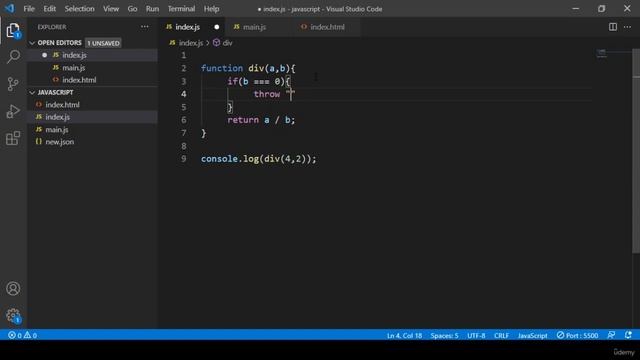Click the return a / b; line
The image size is (640, 360).
tap(261, 120)
